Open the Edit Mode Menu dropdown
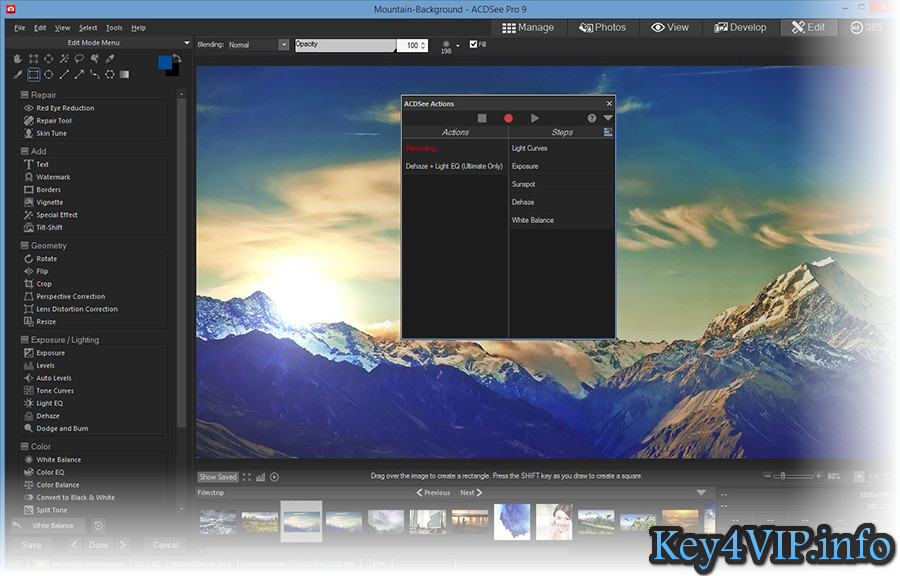900x576 pixels. [x=187, y=42]
